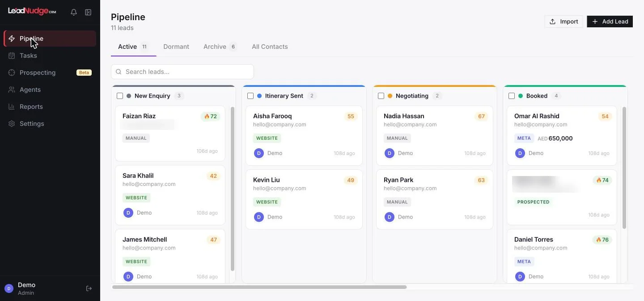Click the Demo agent avatar on Nadia Hassan card

coord(390,153)
